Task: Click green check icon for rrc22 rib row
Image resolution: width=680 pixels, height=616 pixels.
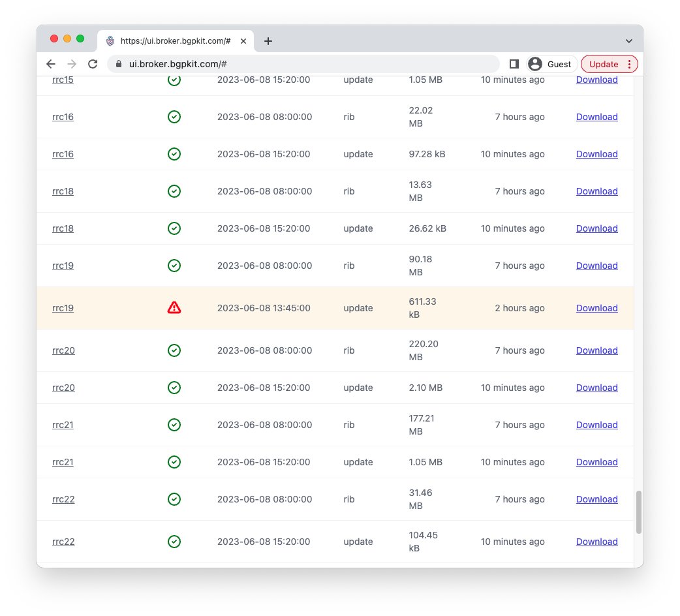Action: [174, 499]
